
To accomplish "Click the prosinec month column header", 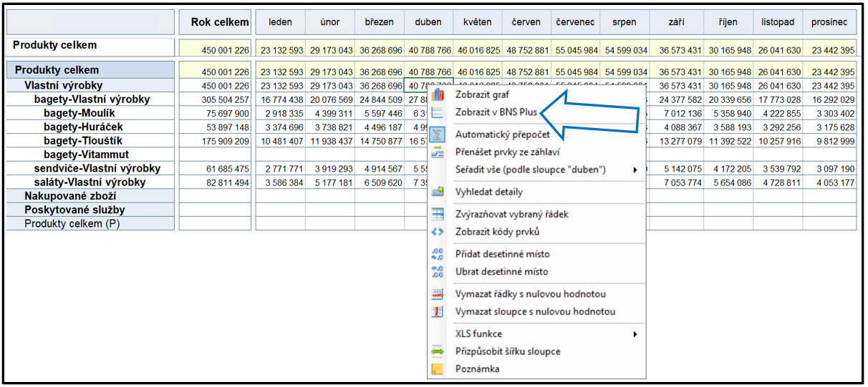I will tap(829, 22).
